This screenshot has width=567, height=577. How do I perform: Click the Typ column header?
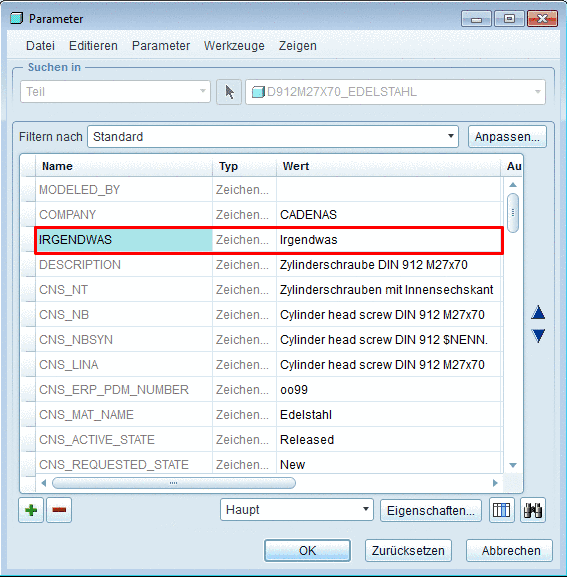click(244, 166)
